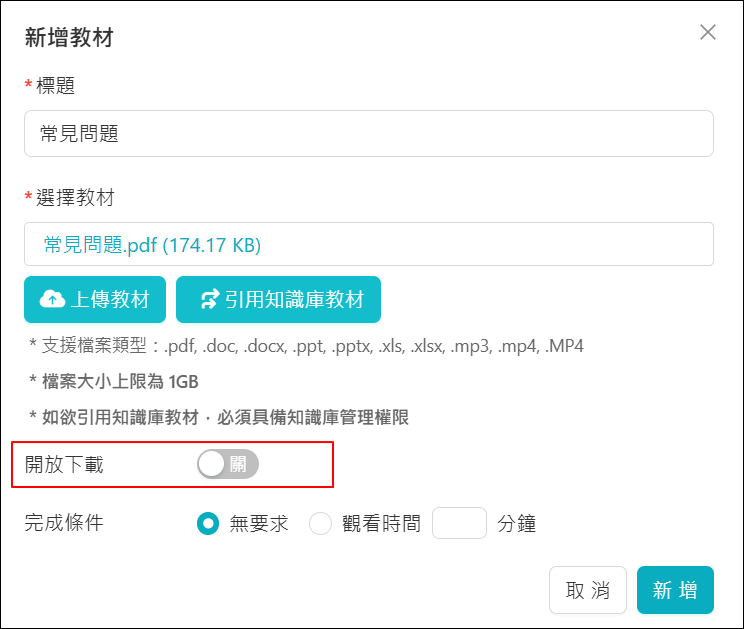Enable the 開放下載 toggle switch
Viewport: 744px width, 629px height.
pos(228,464)
